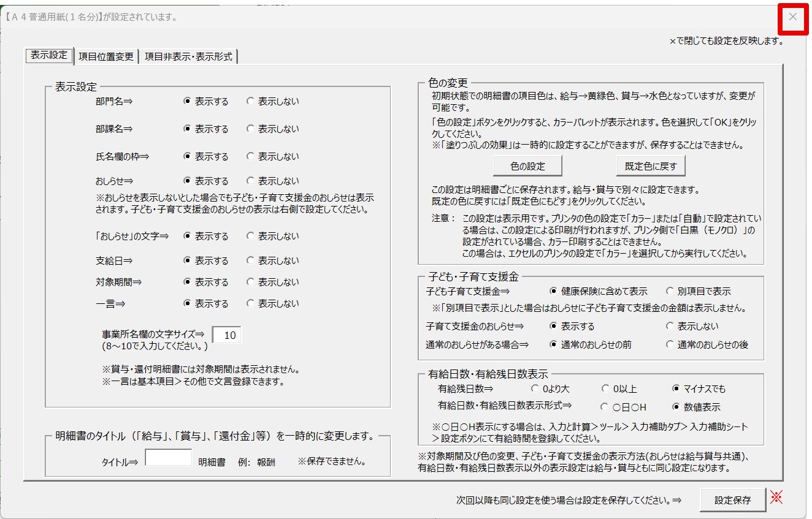Set 「おしらせ」の文字 to 表示する
Screen dimensions: 812x519
coord(206,237)
